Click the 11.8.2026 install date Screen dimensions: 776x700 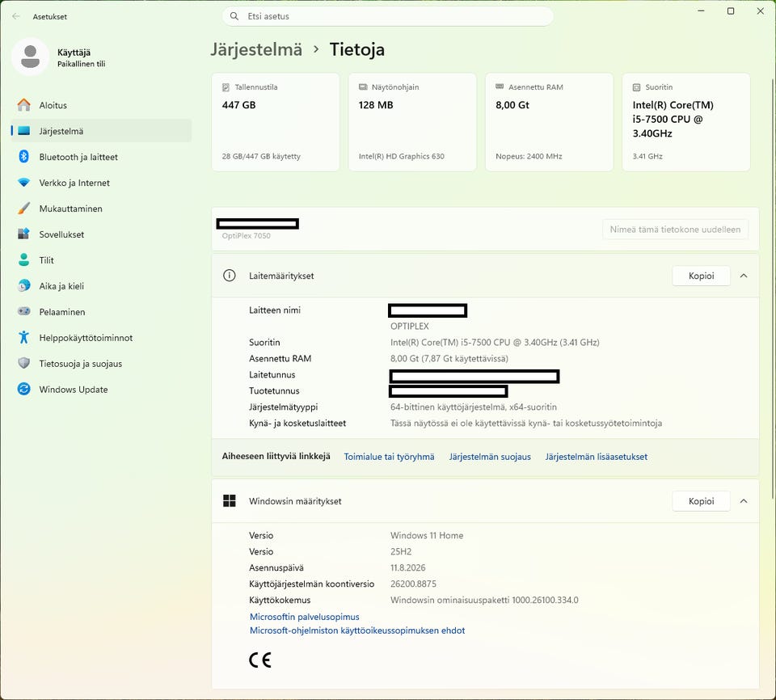tap(407, 567)
